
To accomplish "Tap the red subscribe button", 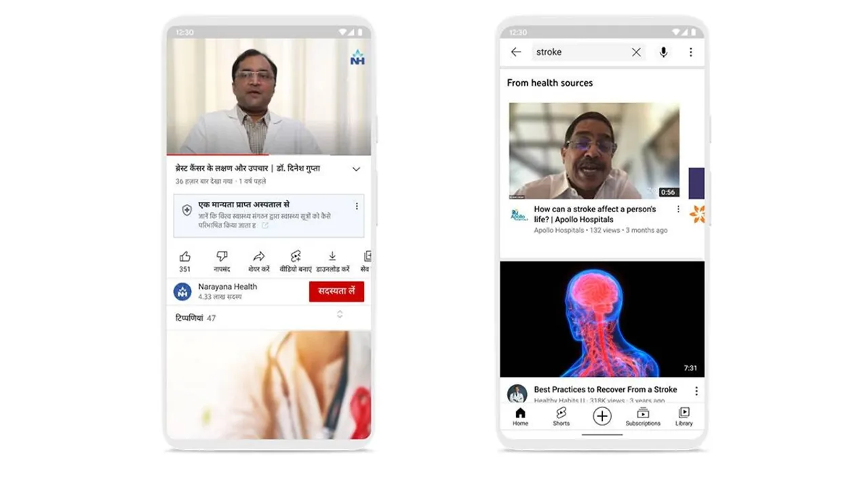I will (x=336, y=291).
